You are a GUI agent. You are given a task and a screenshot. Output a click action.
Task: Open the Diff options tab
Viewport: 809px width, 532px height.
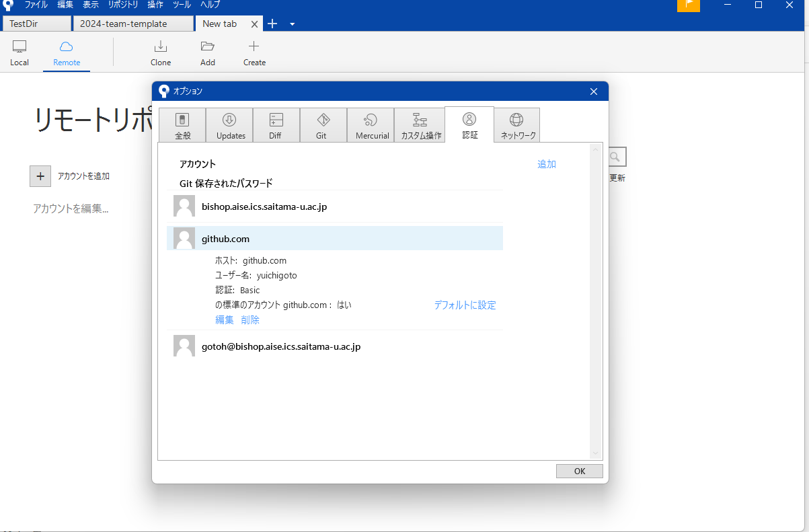276,125
